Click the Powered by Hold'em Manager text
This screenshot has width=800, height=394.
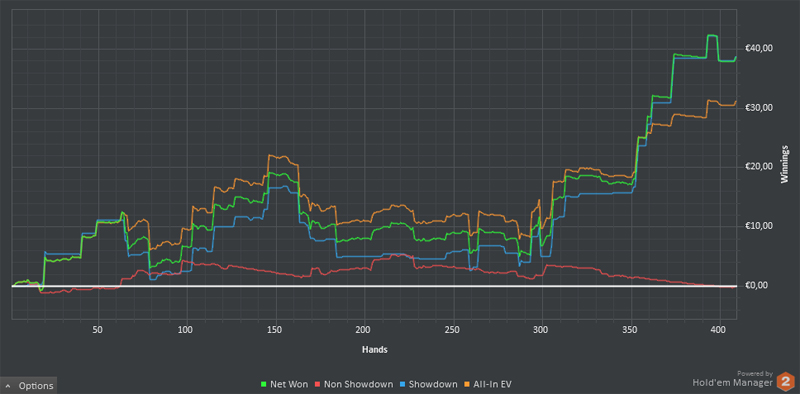click(x=733, y=379)
